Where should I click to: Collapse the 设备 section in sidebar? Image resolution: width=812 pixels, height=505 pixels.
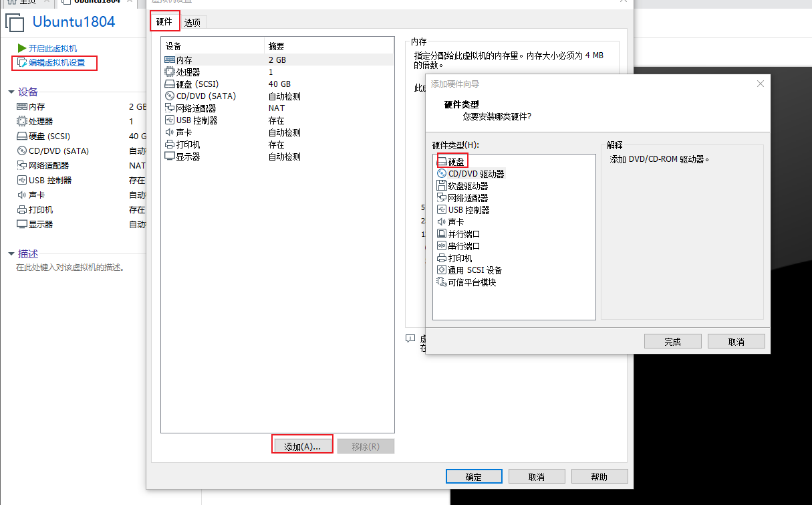coord(11,92)
